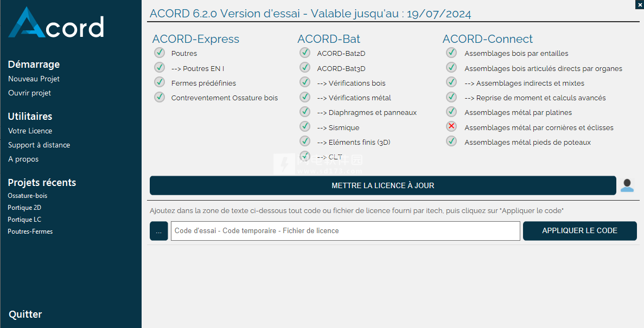Click Assemblages bois par entailles text
This screenshot has width=644, height=328.
(x=517, y=53)
